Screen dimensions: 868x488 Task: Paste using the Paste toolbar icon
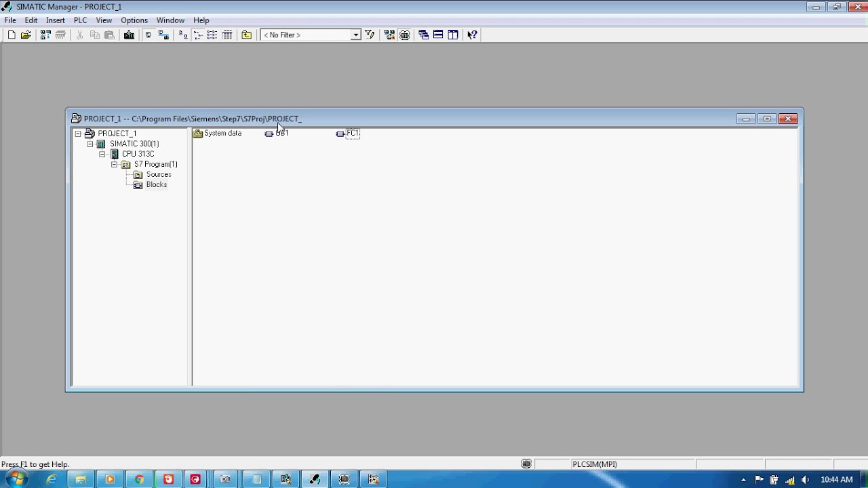pyautogui.click(x=109, y=35)
